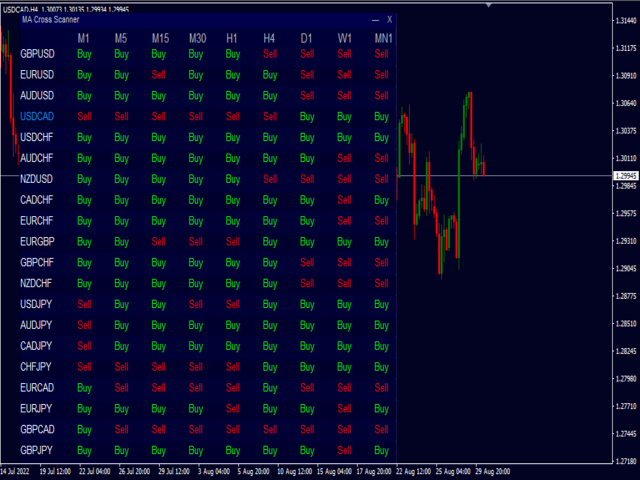Click CADCHF W1 Sell signal
Image resolution: width=640 pixels, height=480 pixels.
coord(344,200)
